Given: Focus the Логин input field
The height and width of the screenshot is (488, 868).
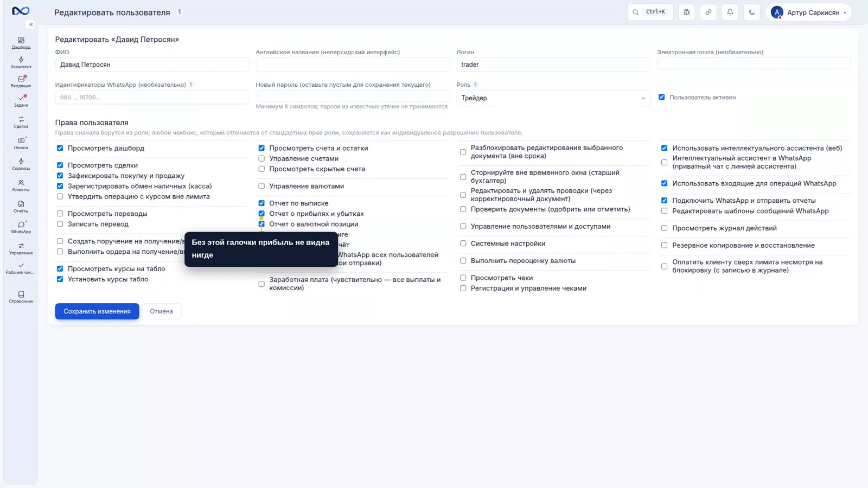Looking at the screenshot, I should (x=553, y=65).
